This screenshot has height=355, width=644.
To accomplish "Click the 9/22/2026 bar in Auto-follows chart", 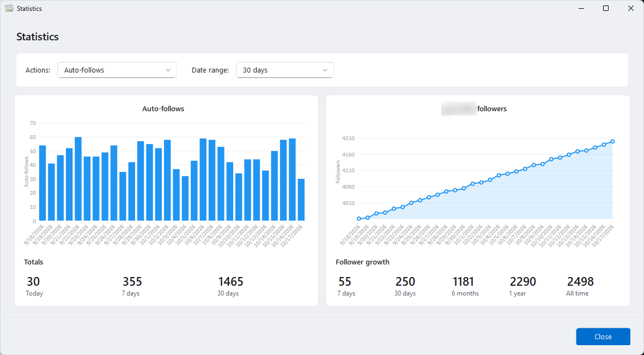I will pyautogui.click(x=78, y=179).
